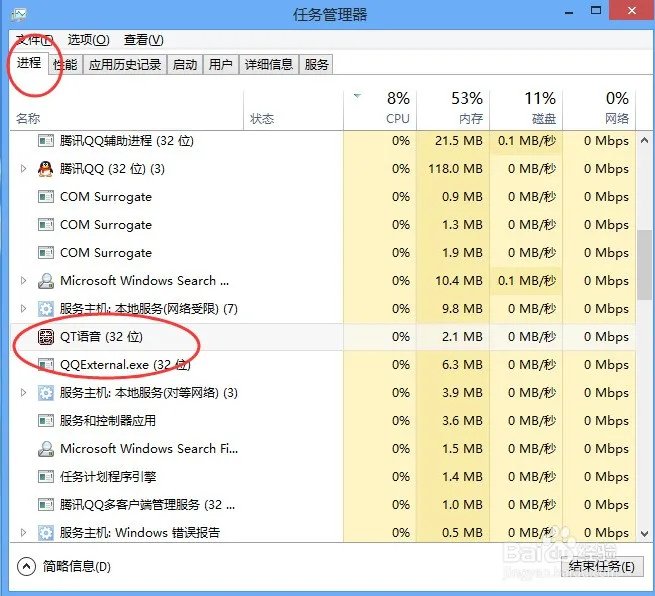Switch to the 性能 tab
Image resolution: width=655 pixels, height=596 pixels.
(66, 65)
